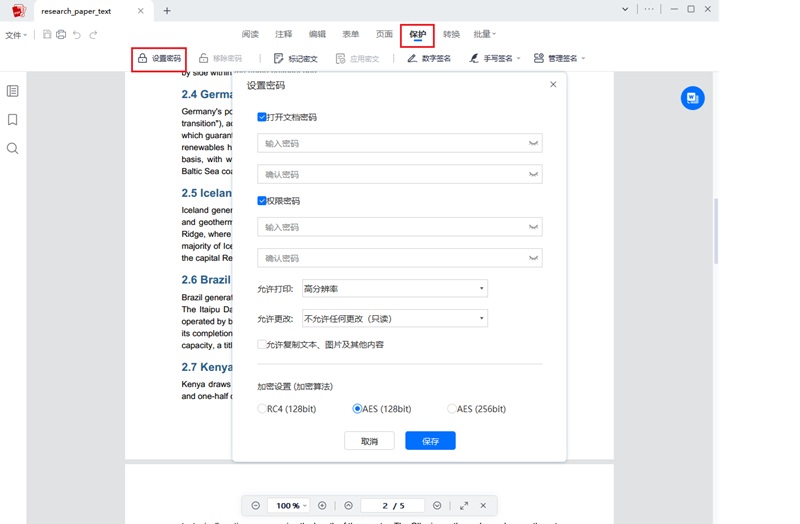800x524 pixels.
Task: Switch to the 页面 tab
Action: [x=384, y=34]
